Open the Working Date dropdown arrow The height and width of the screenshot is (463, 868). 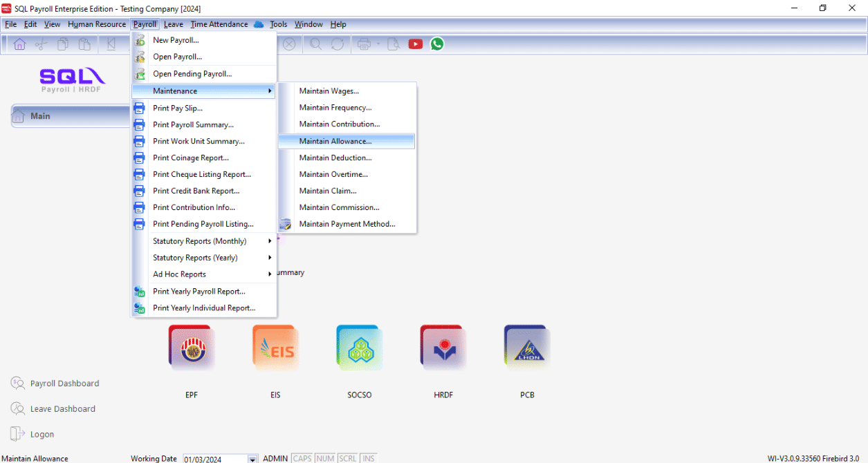click(x=252, y=459)
